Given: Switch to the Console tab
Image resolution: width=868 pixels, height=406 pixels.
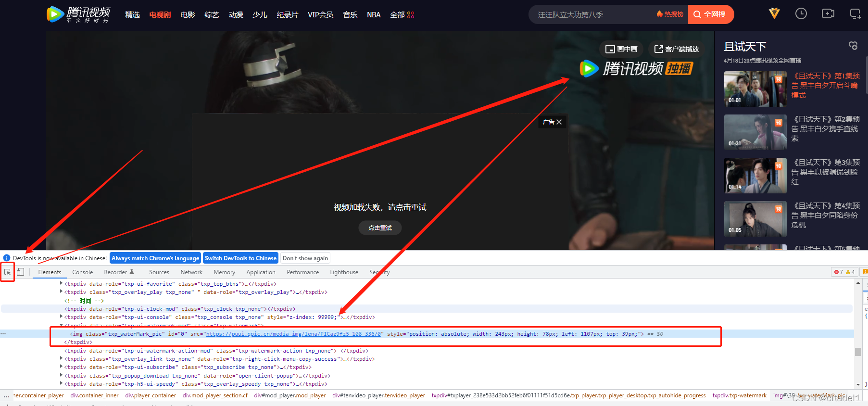Looking at the screenshot, I should coord(83,272).
